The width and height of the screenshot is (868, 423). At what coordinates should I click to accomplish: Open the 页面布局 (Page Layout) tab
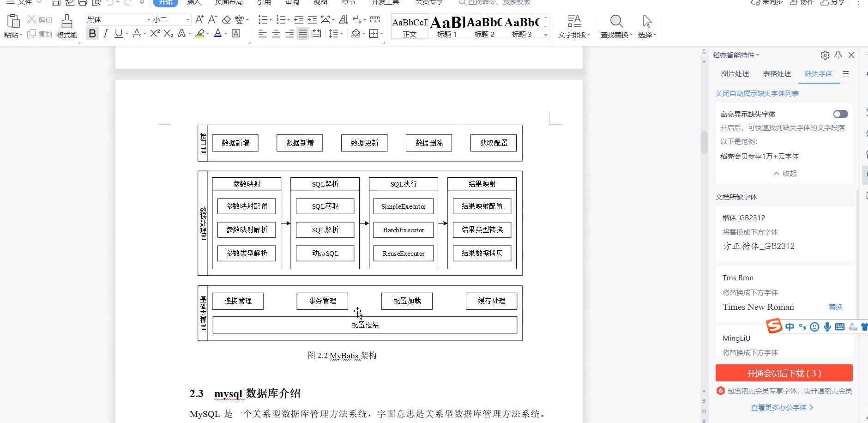pos(229,2)
